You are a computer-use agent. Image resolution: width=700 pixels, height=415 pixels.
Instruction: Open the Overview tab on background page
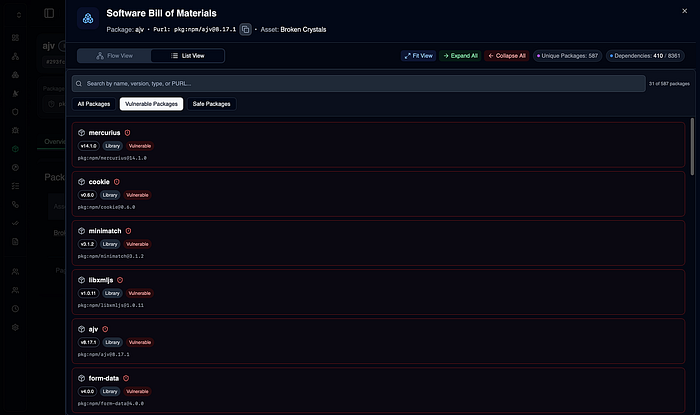tap(54, 141)
